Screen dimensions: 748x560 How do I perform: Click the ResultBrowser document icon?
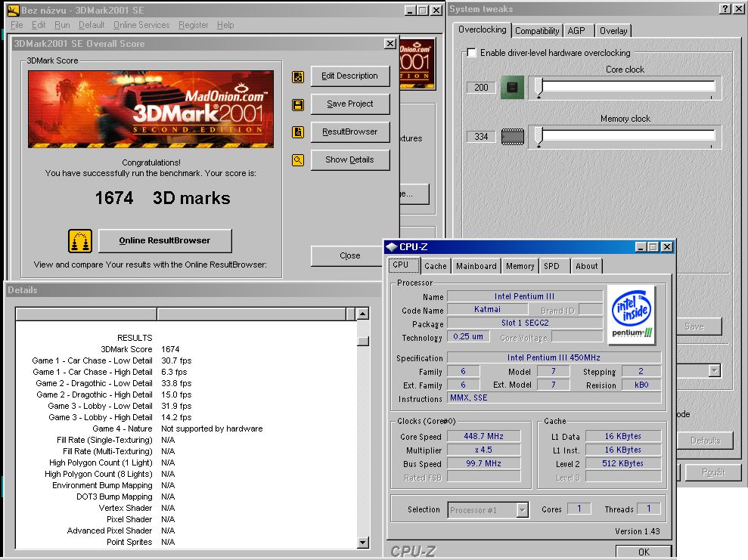click(298, 132)
